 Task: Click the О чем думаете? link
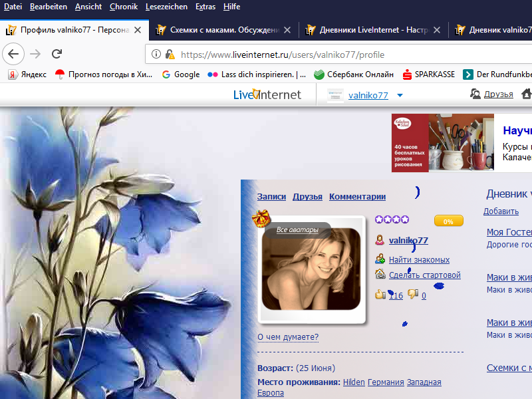pyautogui.click(x=288, y=337)
